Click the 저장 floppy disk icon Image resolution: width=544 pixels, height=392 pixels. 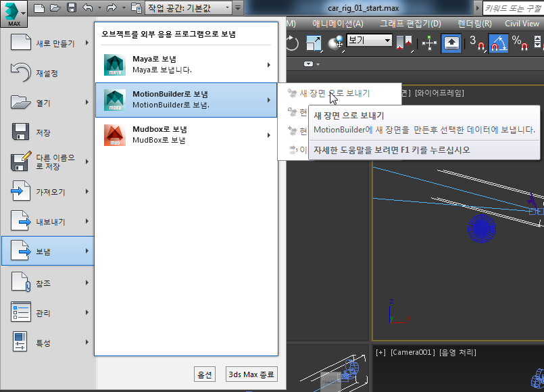click(20, 132)
